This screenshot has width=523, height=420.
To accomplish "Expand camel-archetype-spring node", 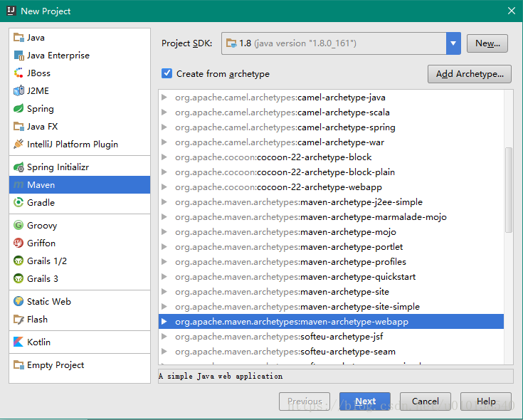I will 164,127.
